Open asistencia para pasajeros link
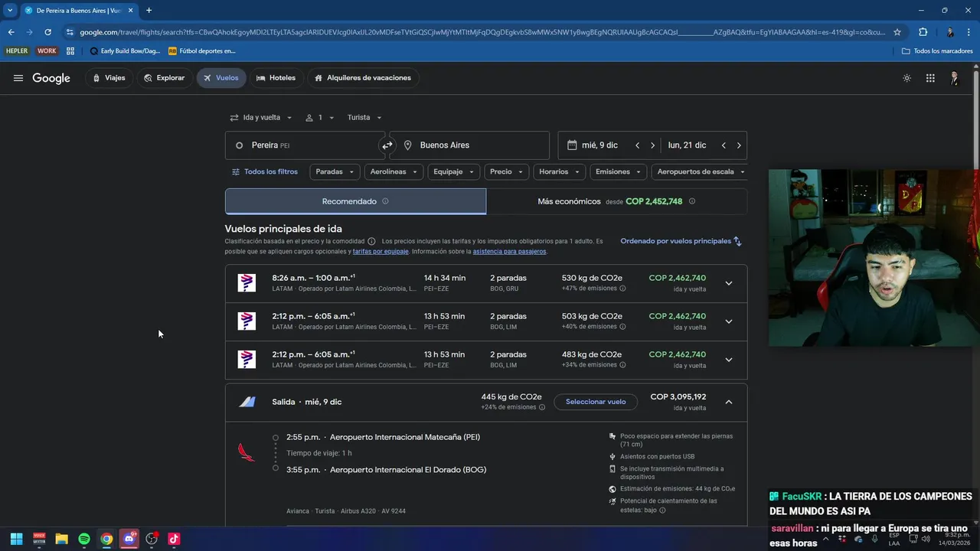This screenshot has width=980, height=551. tap(509, 251)
